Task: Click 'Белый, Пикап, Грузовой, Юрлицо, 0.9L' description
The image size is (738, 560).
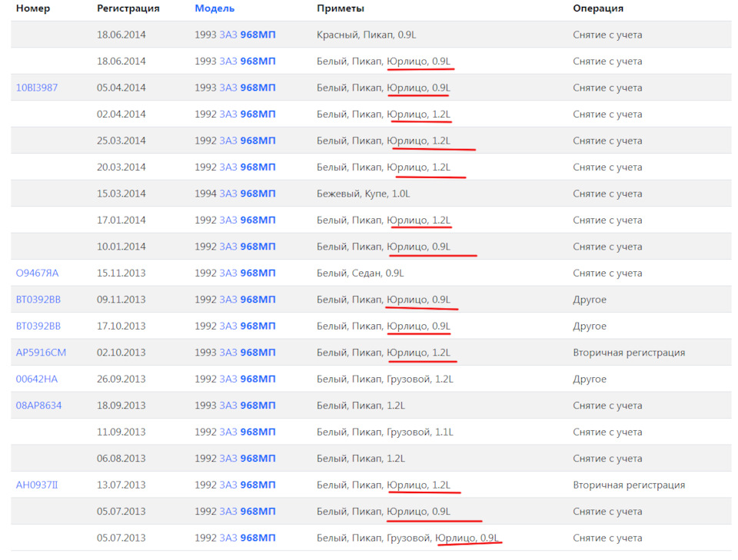Action: (407, 538)
